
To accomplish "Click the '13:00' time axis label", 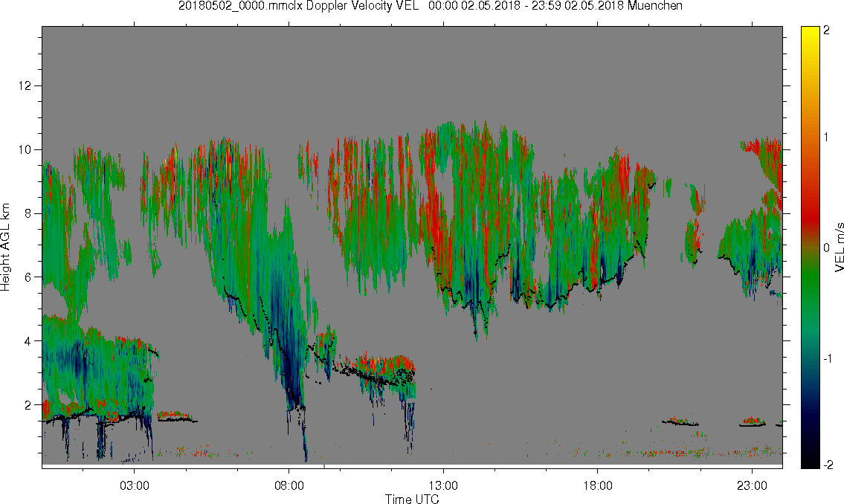I will pyautogui.click(x=443, y=485).
